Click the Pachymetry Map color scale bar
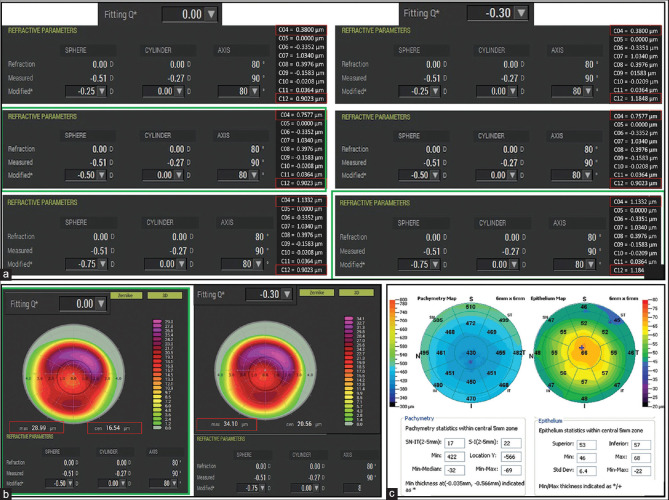 click(393, 353)
